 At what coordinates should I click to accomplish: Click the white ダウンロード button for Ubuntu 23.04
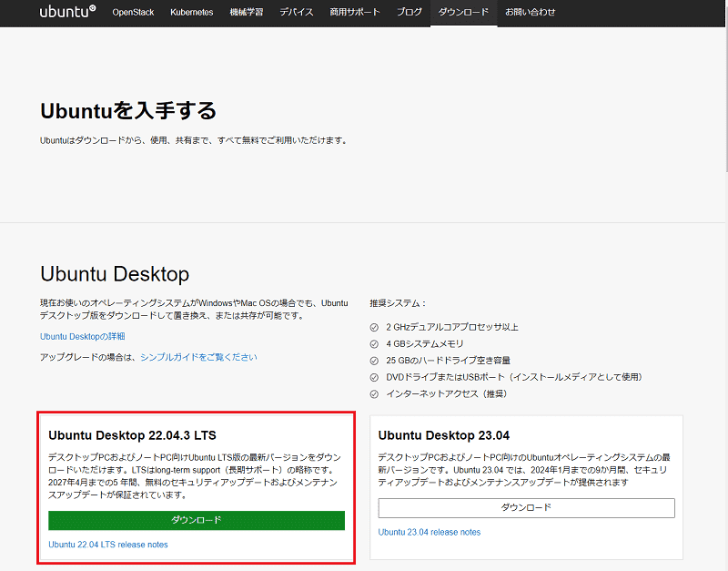pos(526,508)
